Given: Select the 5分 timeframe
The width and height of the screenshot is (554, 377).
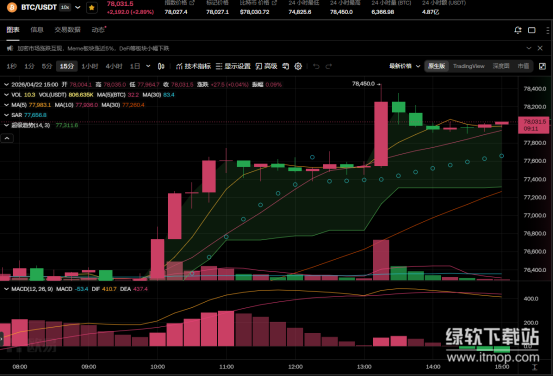Looking at the screenshot, I should 47,66.
